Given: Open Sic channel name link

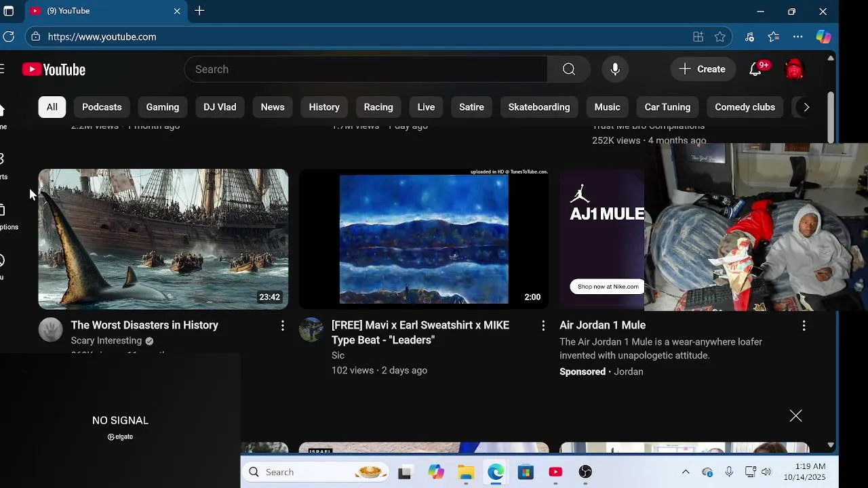Looking at the screenshot, I should (338, 355).
